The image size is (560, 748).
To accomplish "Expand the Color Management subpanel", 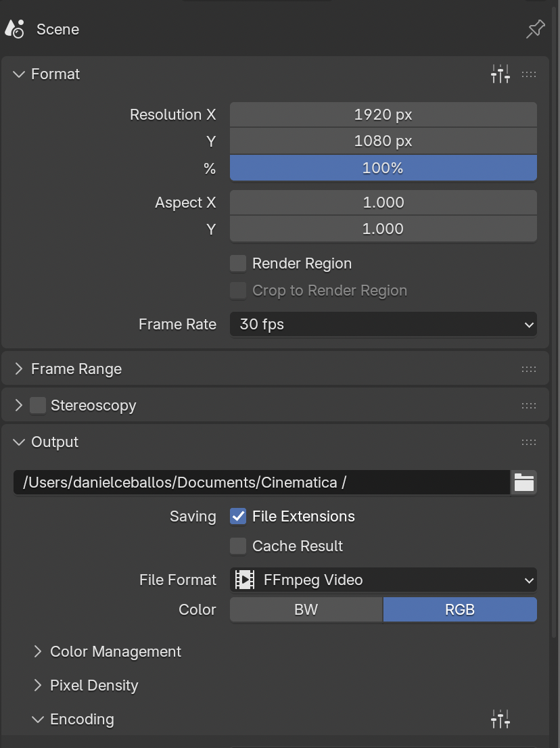I will 115,652.
